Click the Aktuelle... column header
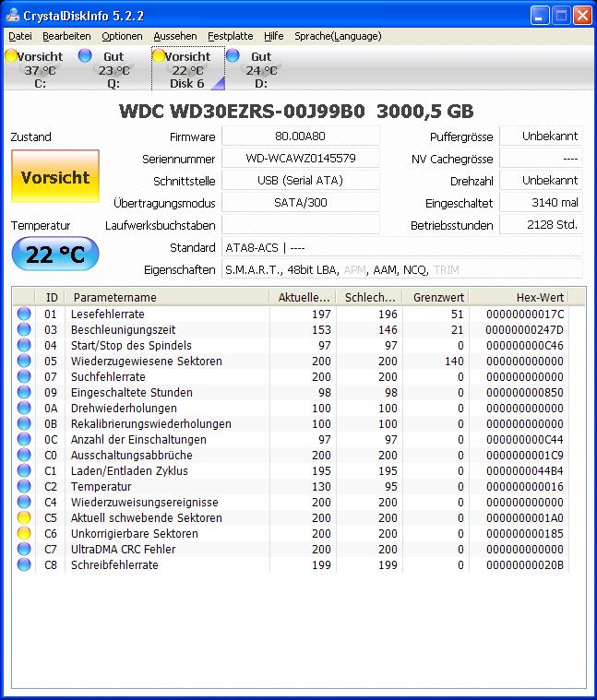Viewport: 597px width, 700px height. click(303, 297)
